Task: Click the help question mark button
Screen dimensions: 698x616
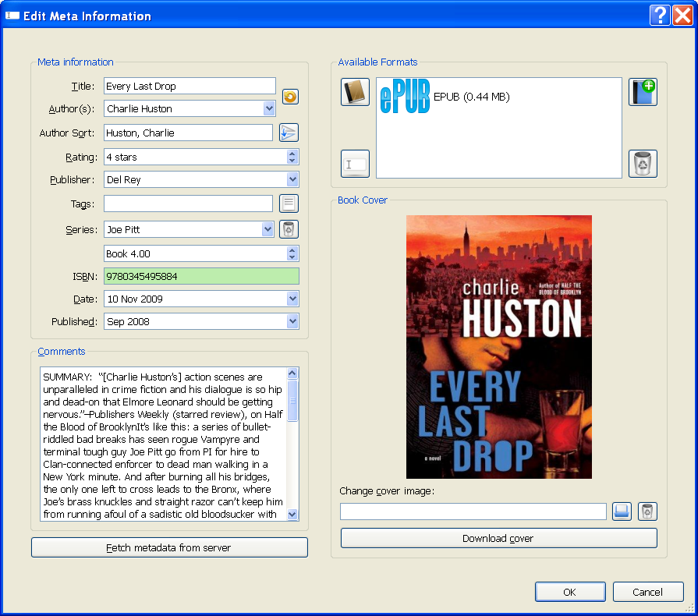Action: pyautogui.click(x=660, y=16)
